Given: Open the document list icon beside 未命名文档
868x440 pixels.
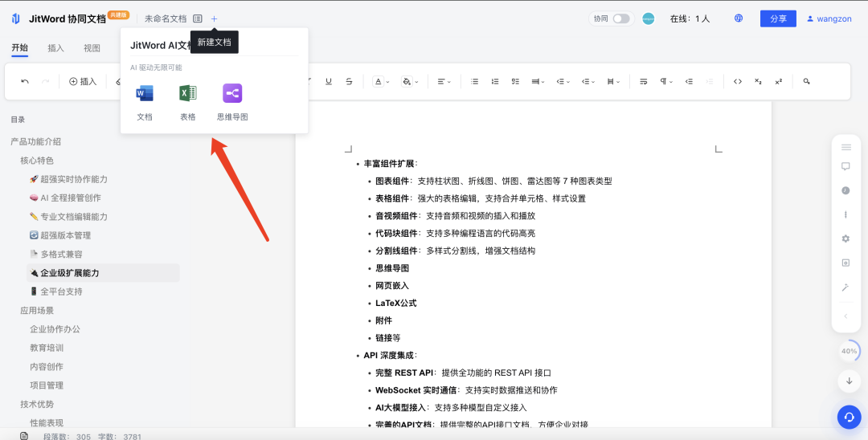Looking at the screenshot, I should [x=198, y=18].
